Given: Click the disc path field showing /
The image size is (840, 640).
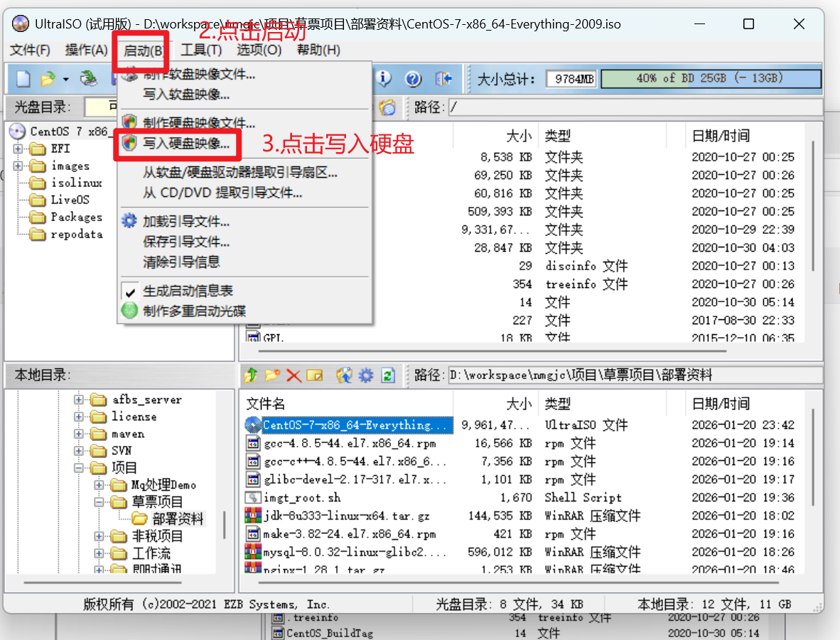Looking at the screenshot, I should point(635,107).
